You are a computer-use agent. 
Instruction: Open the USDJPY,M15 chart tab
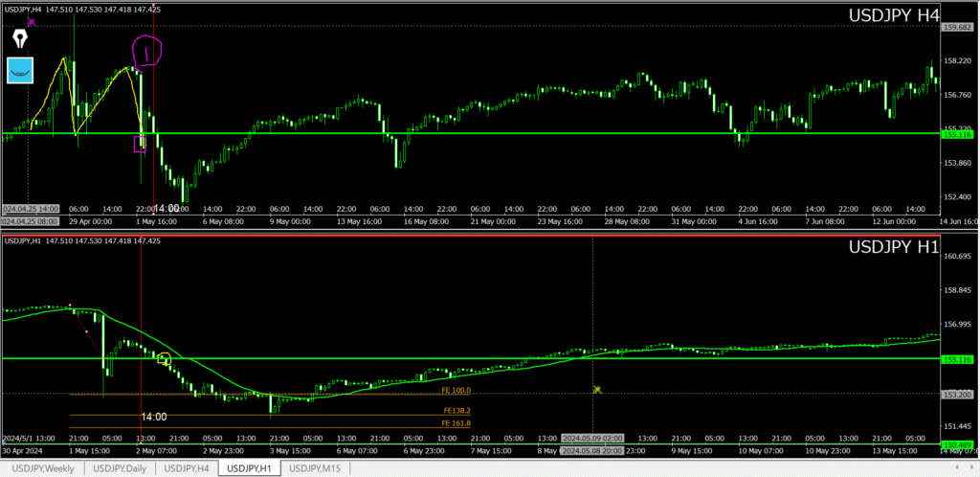tap(317, 468)
